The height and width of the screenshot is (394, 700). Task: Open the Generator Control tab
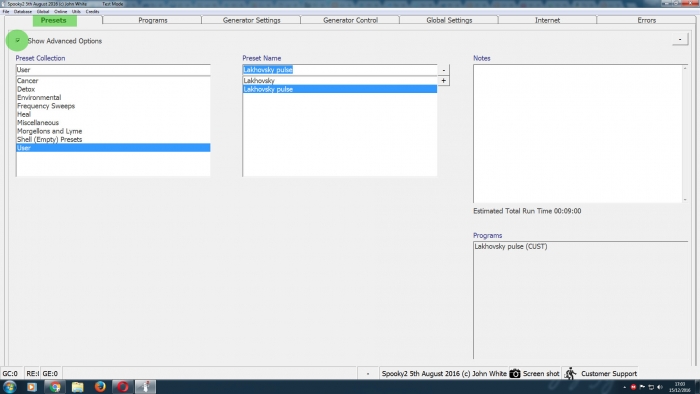350,20
